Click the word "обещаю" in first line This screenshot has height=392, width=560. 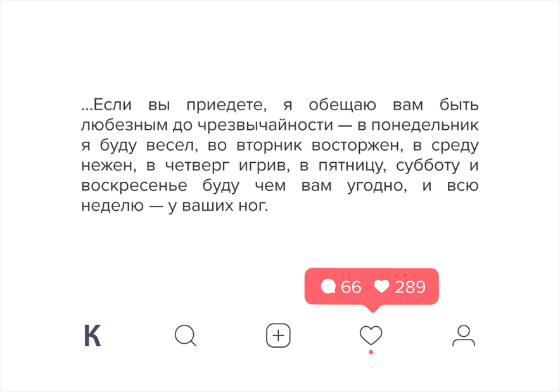point(343,106)
